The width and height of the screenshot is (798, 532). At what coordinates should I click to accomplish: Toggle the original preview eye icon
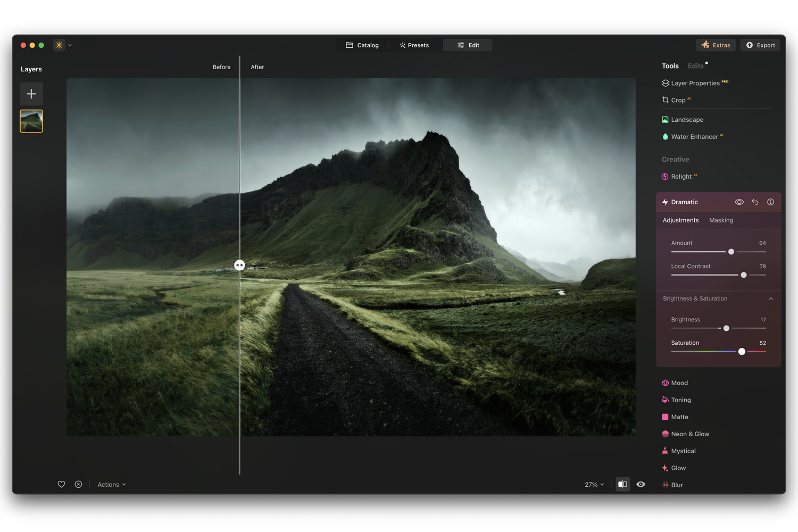[x=641, y=484]
